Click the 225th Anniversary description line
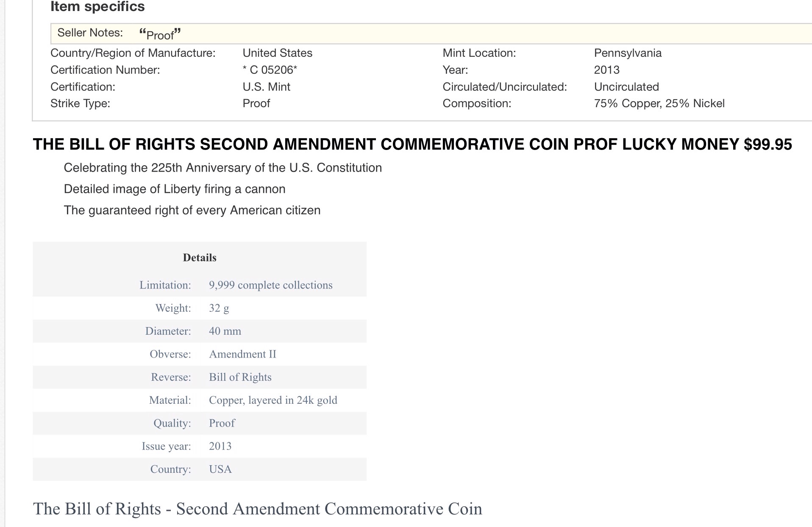The image size is (812, 527). 222,168
